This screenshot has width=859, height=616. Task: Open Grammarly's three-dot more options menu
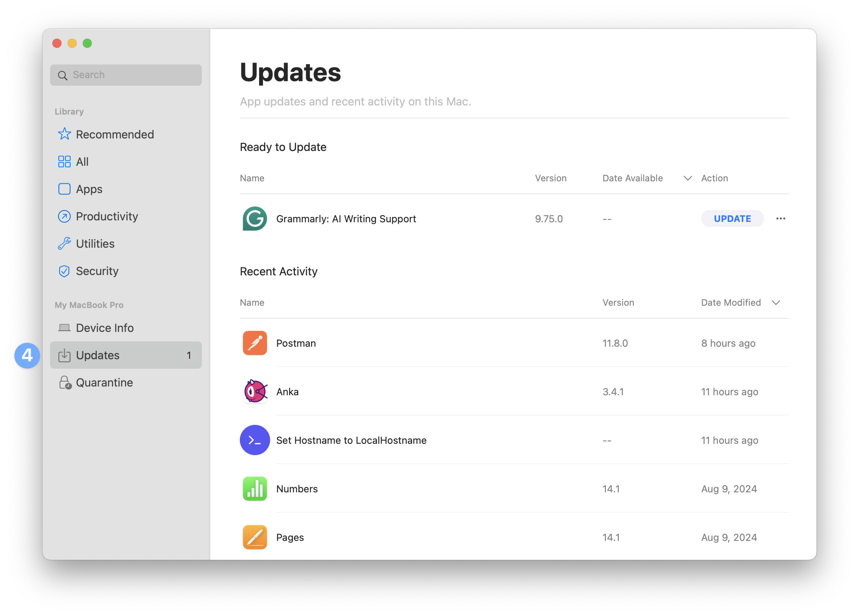[x=780, y=218]
